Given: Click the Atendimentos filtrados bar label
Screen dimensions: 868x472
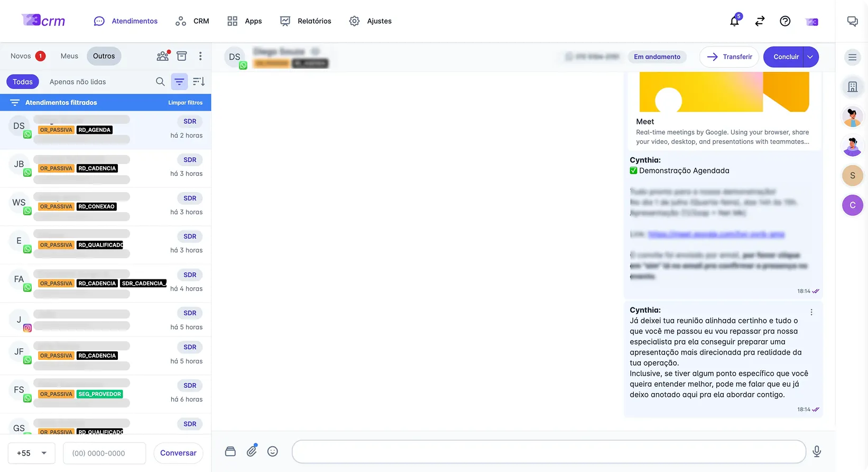Looking at the screenshot, I should pyautogui.click(x=61, y=103).
